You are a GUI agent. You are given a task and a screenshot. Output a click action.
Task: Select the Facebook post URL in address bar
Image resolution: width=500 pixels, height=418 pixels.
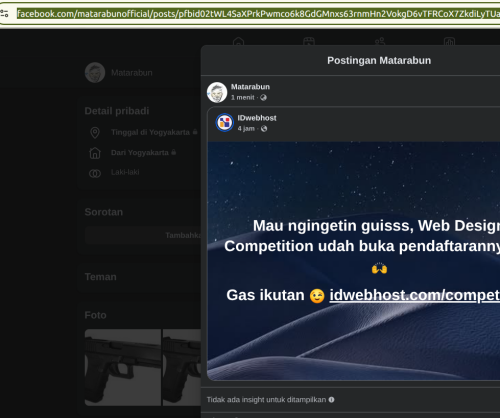[x=258, y=14]
